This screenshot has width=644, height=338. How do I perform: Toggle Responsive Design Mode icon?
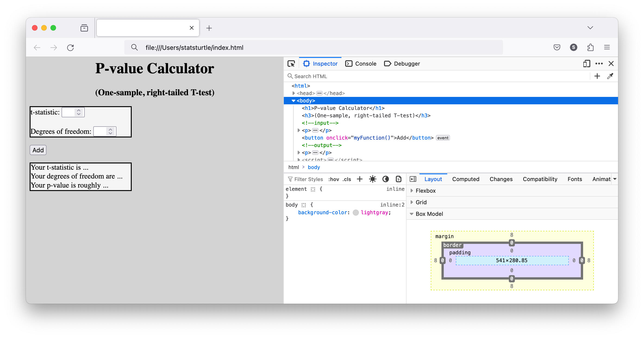click(587, 64)
